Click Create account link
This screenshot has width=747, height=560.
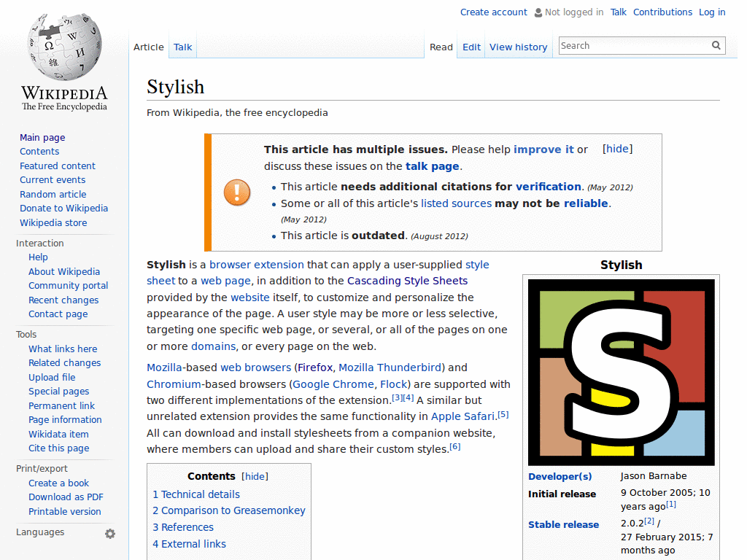(494, 12)
